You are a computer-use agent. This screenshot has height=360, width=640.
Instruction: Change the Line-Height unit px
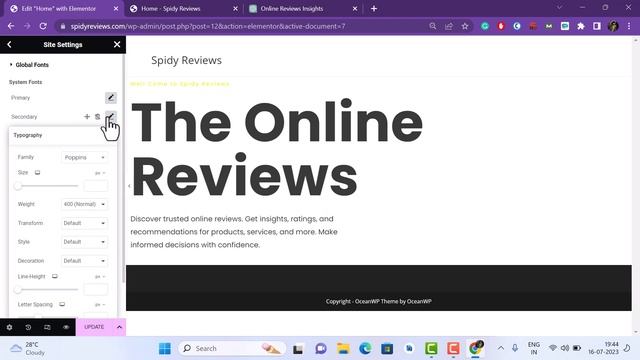(100, 277)
